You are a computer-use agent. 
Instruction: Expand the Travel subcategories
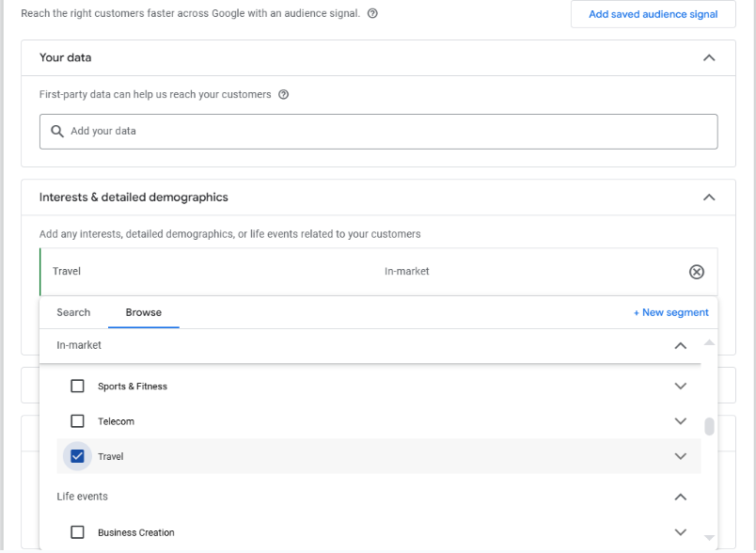click(680, 456)
